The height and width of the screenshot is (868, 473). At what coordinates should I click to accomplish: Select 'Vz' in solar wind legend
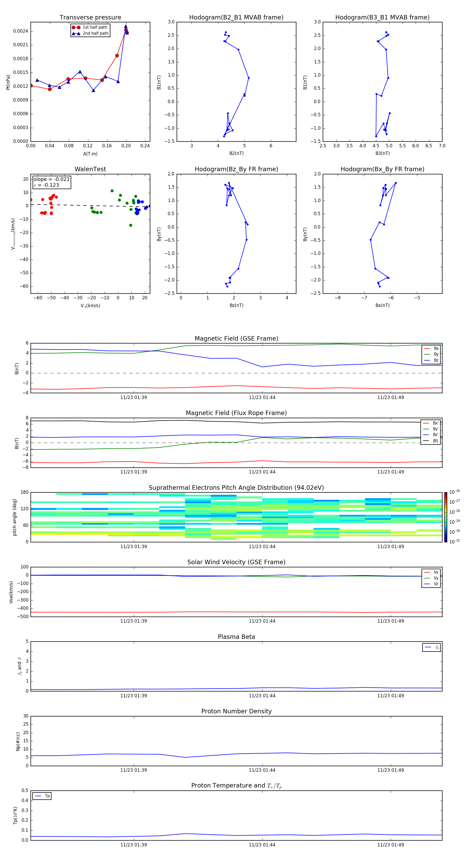431,584
